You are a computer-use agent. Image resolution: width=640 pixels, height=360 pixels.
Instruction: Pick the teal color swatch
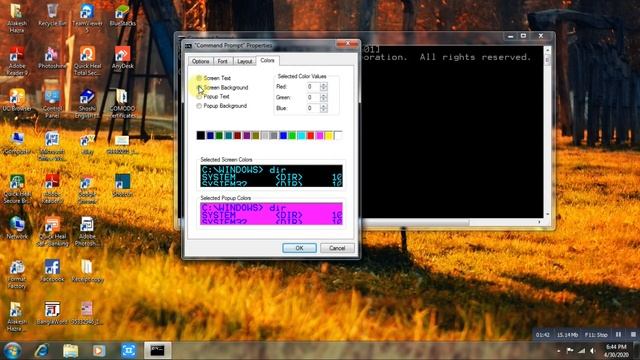point(228,136)
